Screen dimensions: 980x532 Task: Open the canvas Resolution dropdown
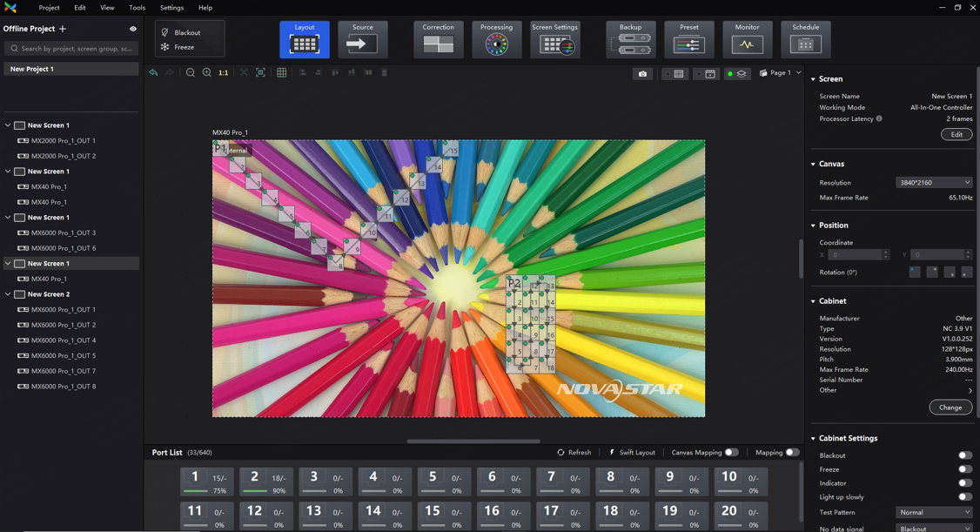point(934,183)
